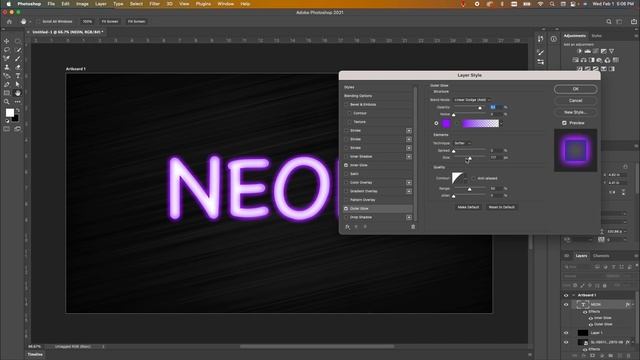Select the Move tool

(x=7, y=41)
